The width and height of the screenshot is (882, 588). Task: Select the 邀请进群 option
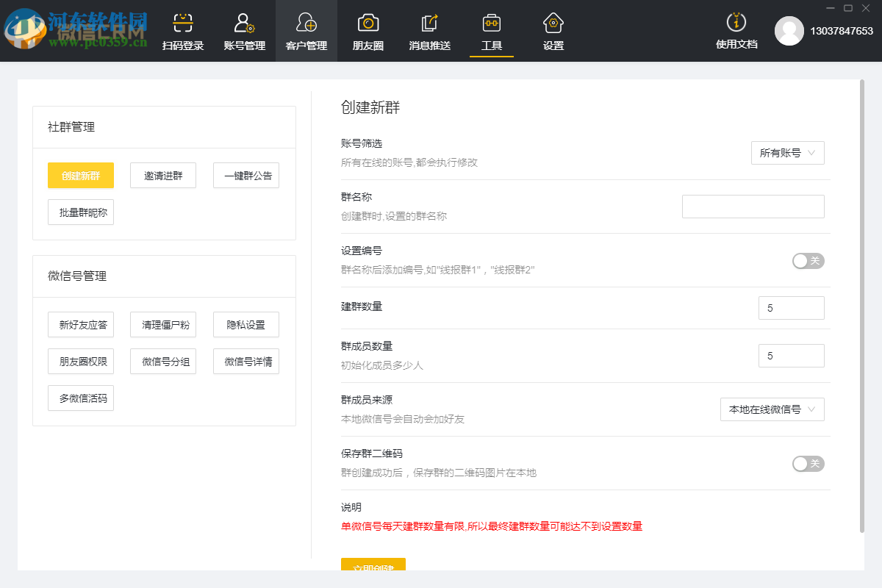click(162, 175)
